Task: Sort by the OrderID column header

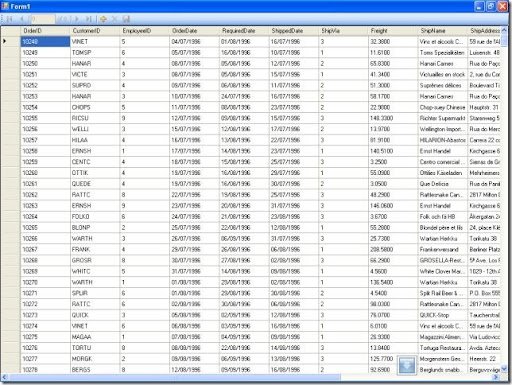Action: (45, 31)
